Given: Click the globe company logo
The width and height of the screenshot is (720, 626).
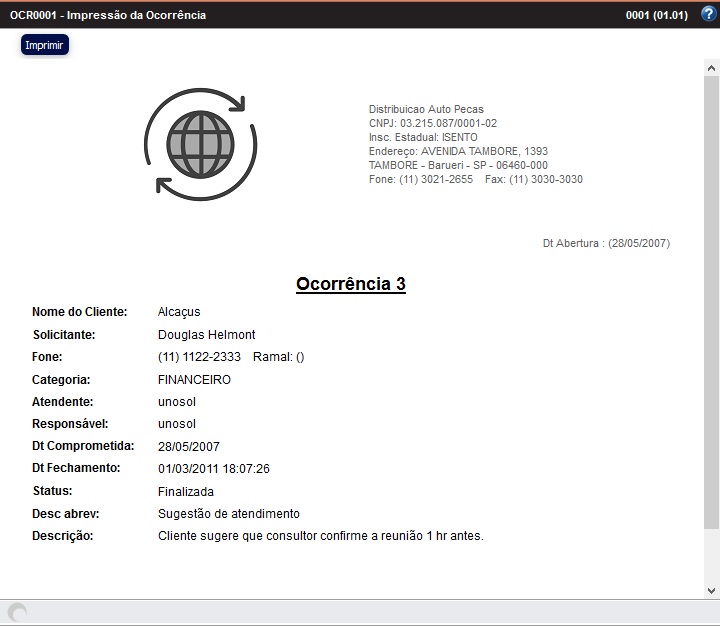Looking at the screenshot, I should (x=201, y=145).
